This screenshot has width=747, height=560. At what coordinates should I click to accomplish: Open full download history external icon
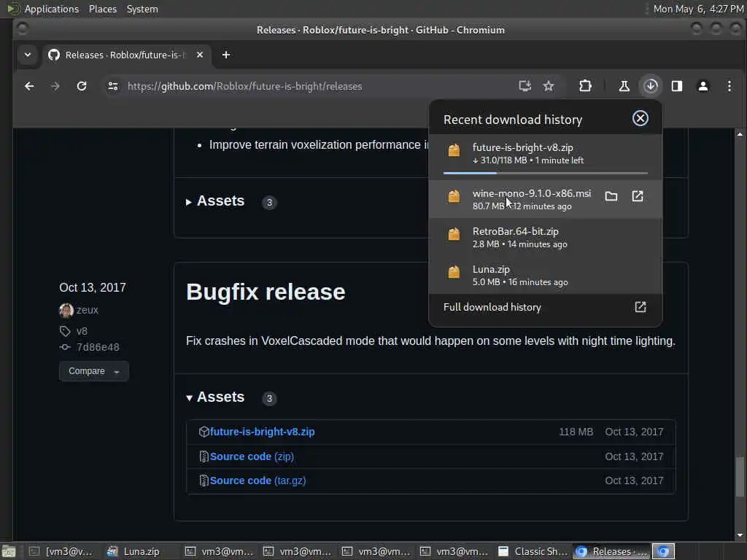(x=640, y=307)
